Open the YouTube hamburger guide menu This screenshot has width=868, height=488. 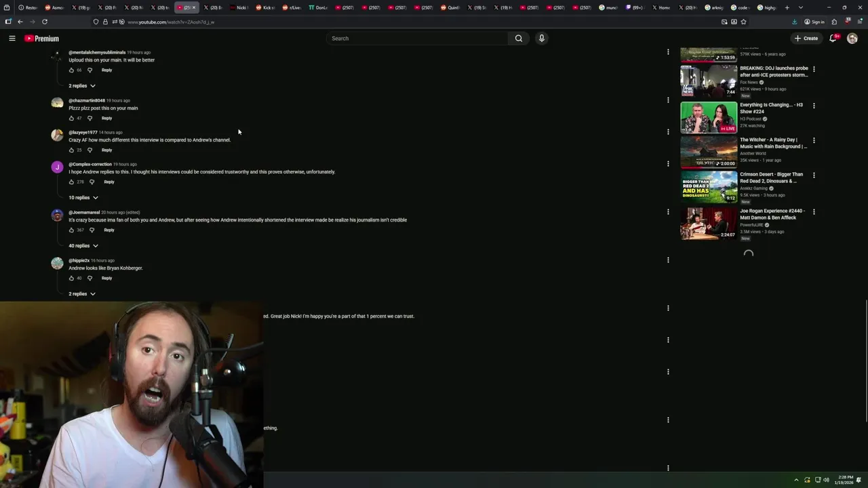click(12, 39)
